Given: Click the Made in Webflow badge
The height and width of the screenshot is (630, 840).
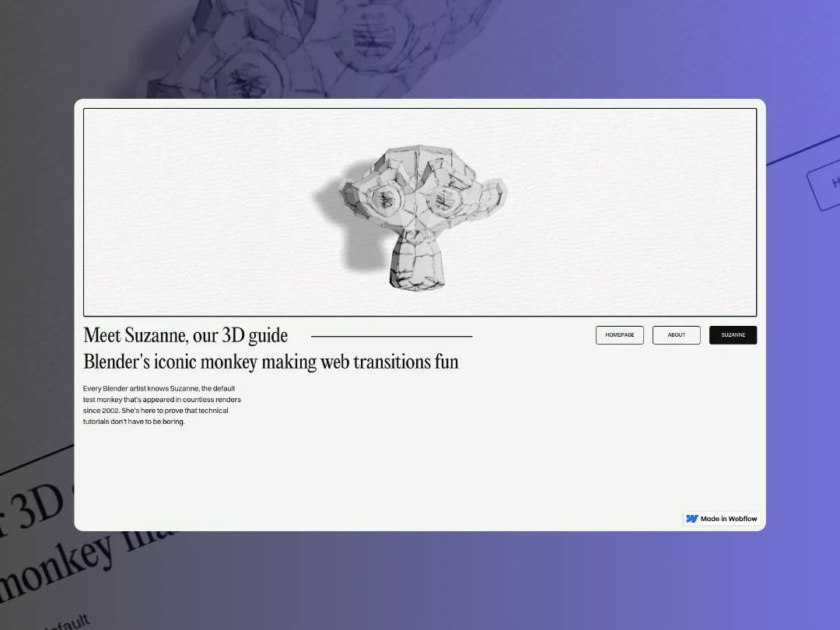Looking at the screenshot, I should click(x=722, y=518).
